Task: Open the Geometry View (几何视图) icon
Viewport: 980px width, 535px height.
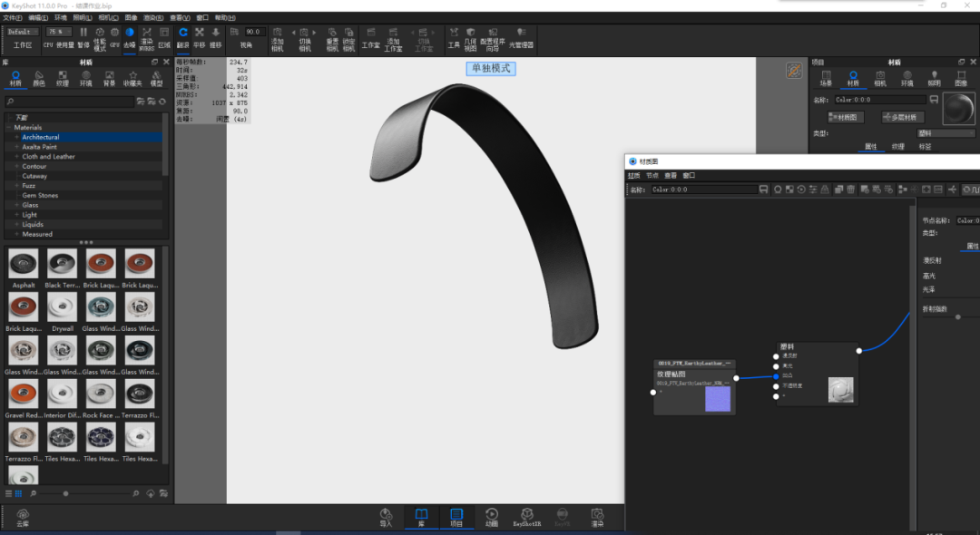Action: coord(471,39)
